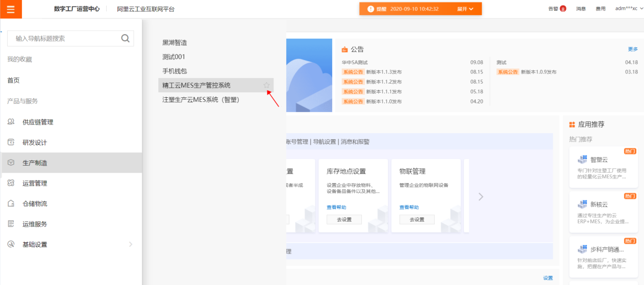Open the 新版本1.0.9发布 announcement
Screen dimensions: 644x285
pyautogui.click(x=539, y=72)
